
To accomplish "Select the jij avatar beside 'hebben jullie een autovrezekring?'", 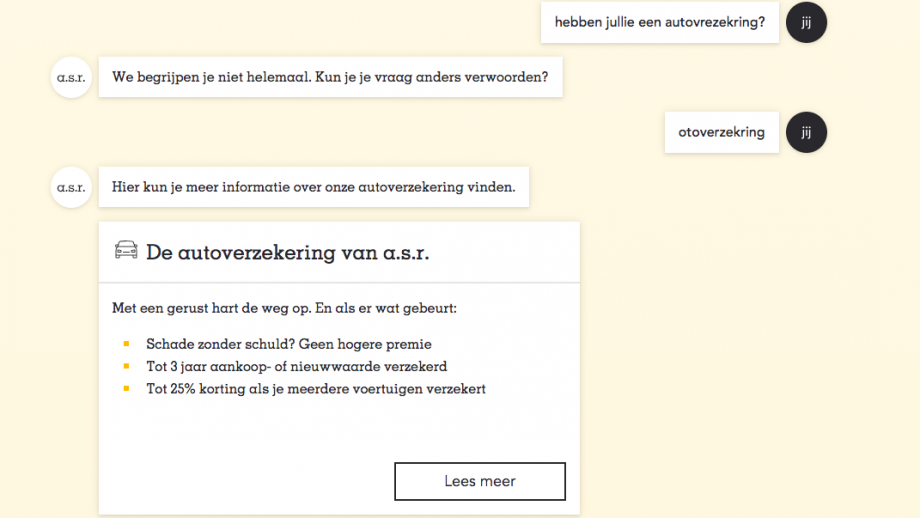I will pyautogui.click(x=806, y=22).
